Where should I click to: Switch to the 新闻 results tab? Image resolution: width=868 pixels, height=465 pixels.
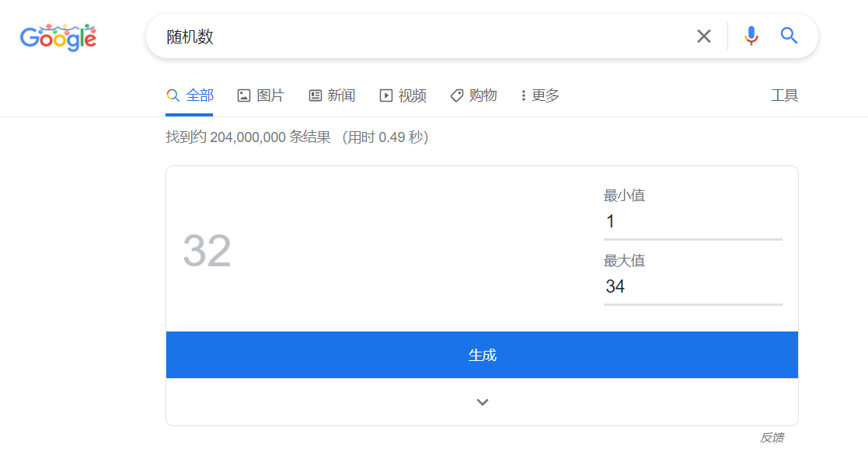coord(331,95)
